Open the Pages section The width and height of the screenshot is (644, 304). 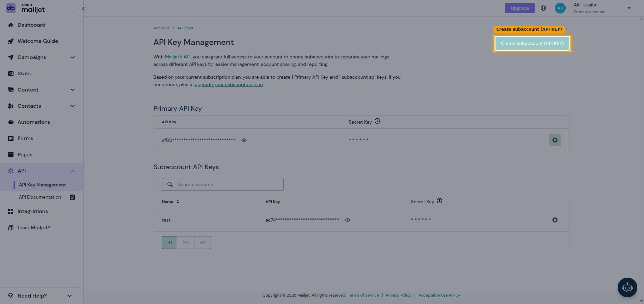(25, 155)
